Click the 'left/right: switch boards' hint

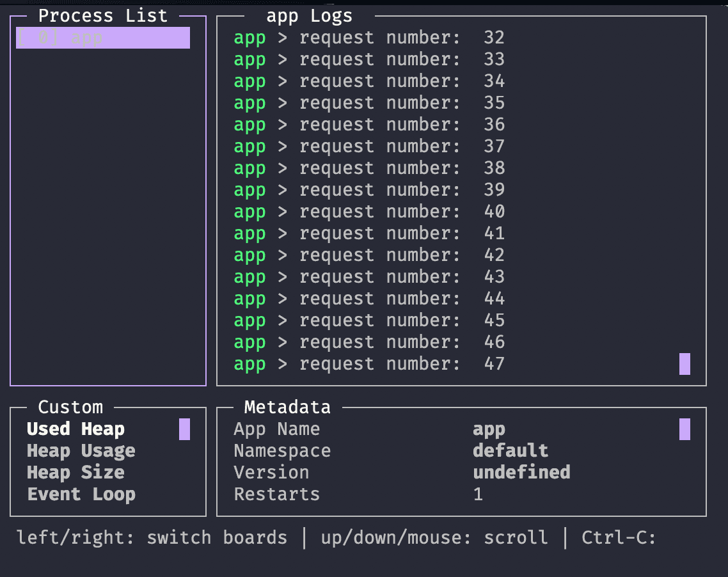152,537
